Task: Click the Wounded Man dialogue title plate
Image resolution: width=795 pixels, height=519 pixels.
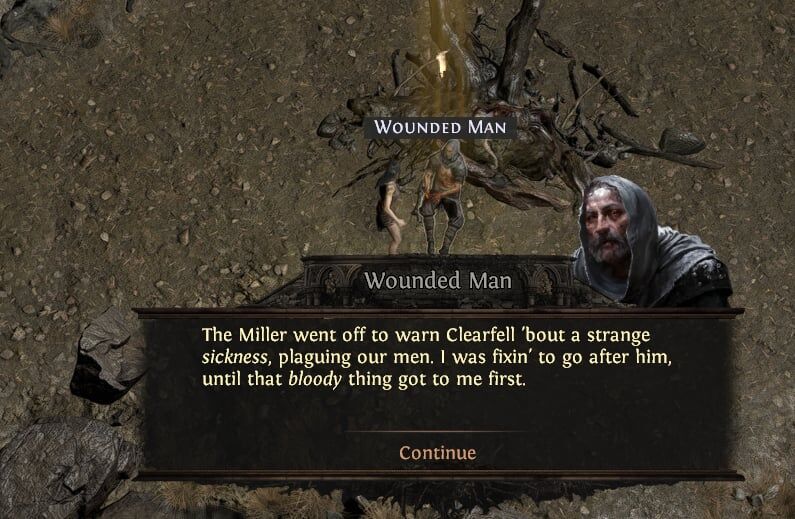Action: (x=438, y=281)
